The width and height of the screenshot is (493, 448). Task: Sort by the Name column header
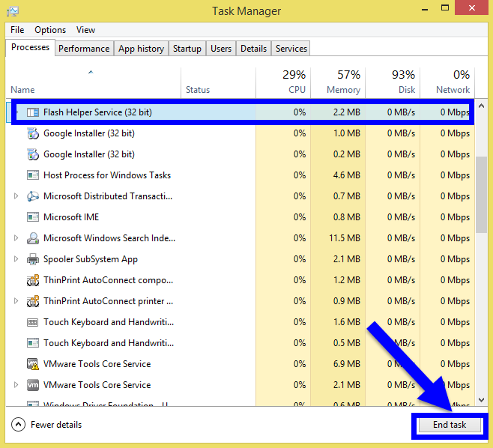93,82
